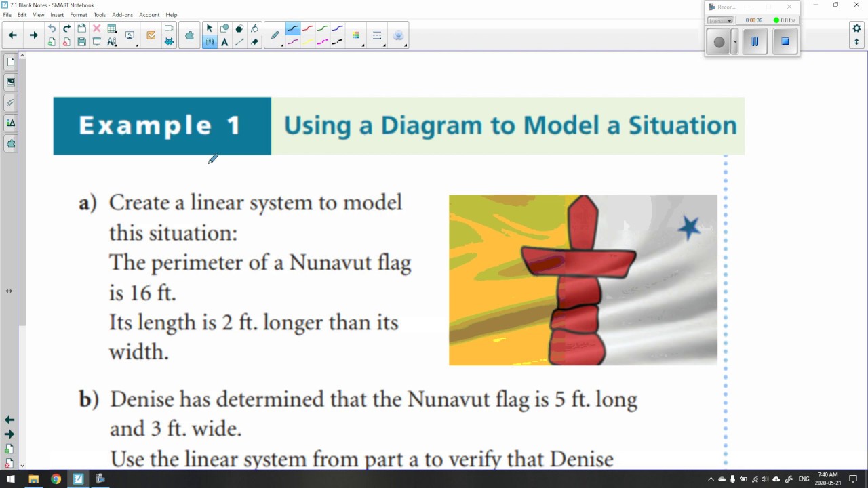Open the shapes tool dropdown
The width and height of the screenshot is (868, 488).
pos(224,28)
